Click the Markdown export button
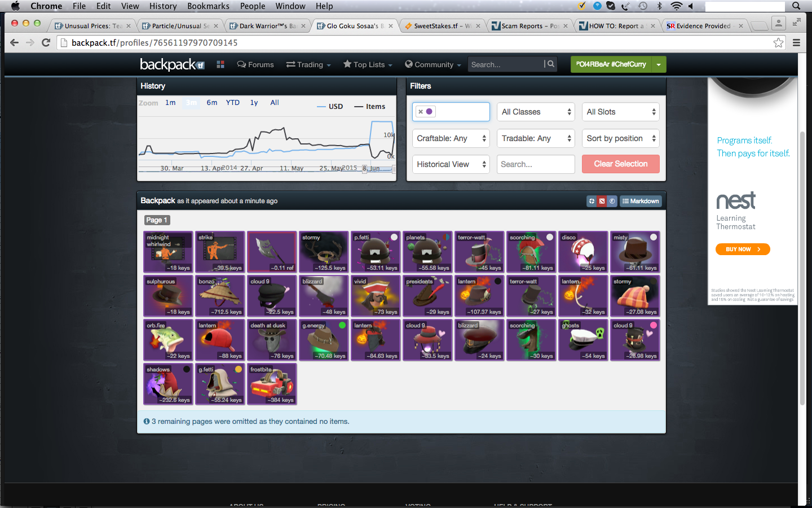This screenshot has height=508, width=812. tap(641, 201)
